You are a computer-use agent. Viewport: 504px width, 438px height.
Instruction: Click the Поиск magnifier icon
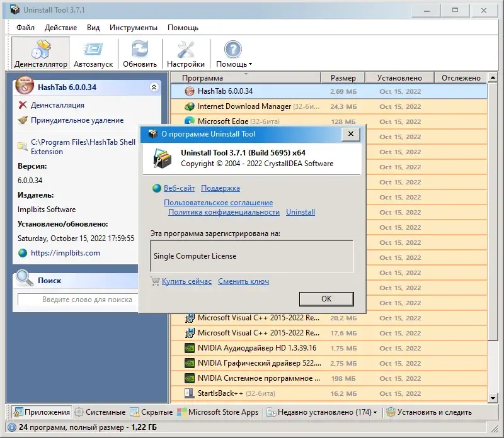25,278
